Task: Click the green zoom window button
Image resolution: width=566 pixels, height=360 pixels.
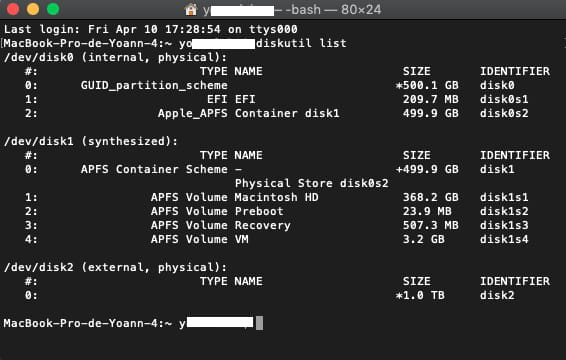Action: [53, 9]
